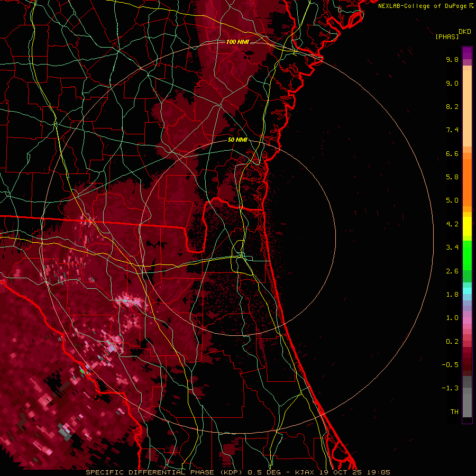Click the SPECIFIC DIFFERENTIAL PHASE caption text
This screenshot has height=476, width=476.
click(151, 472)
